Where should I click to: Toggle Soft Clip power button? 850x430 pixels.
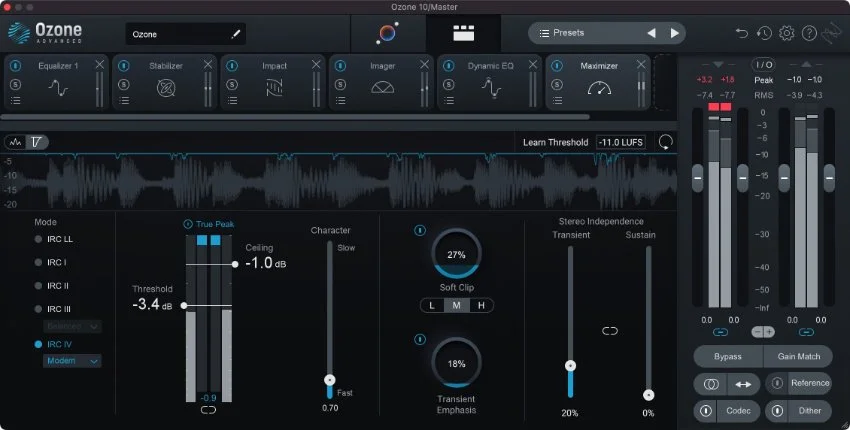420,230
